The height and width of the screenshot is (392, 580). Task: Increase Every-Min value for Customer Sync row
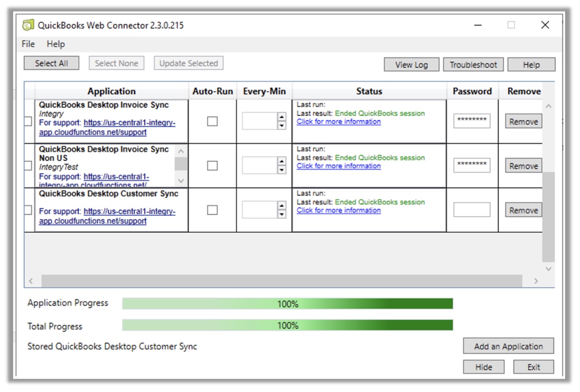pyautogui.click(x=282, y=205)
